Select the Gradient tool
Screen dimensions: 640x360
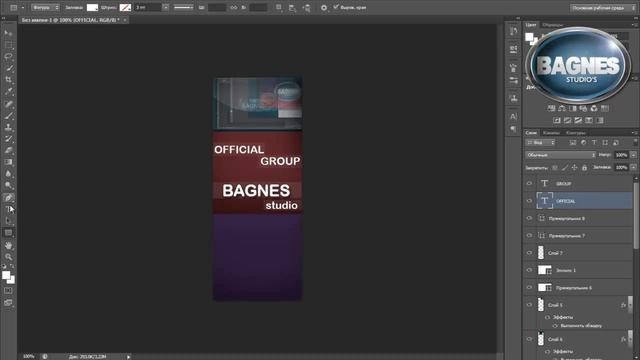pyautogui.click(x=8, y=162)
